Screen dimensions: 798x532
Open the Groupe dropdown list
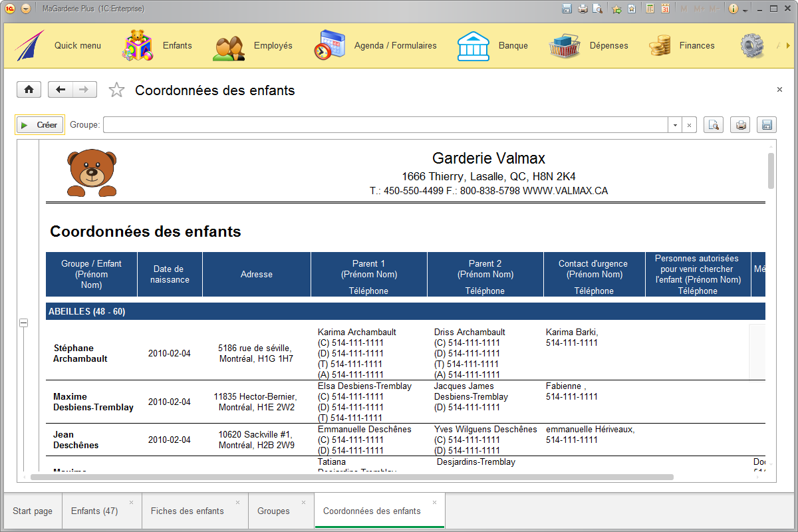674,124
